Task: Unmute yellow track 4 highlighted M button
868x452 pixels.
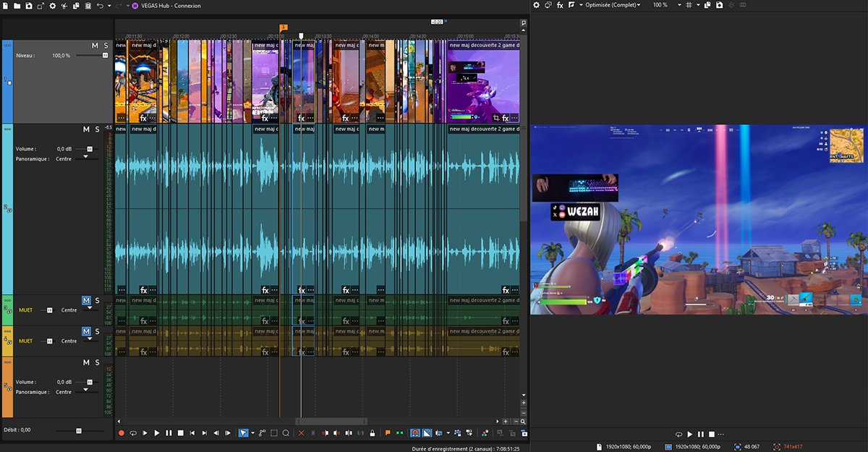Action: click(86, 331)
